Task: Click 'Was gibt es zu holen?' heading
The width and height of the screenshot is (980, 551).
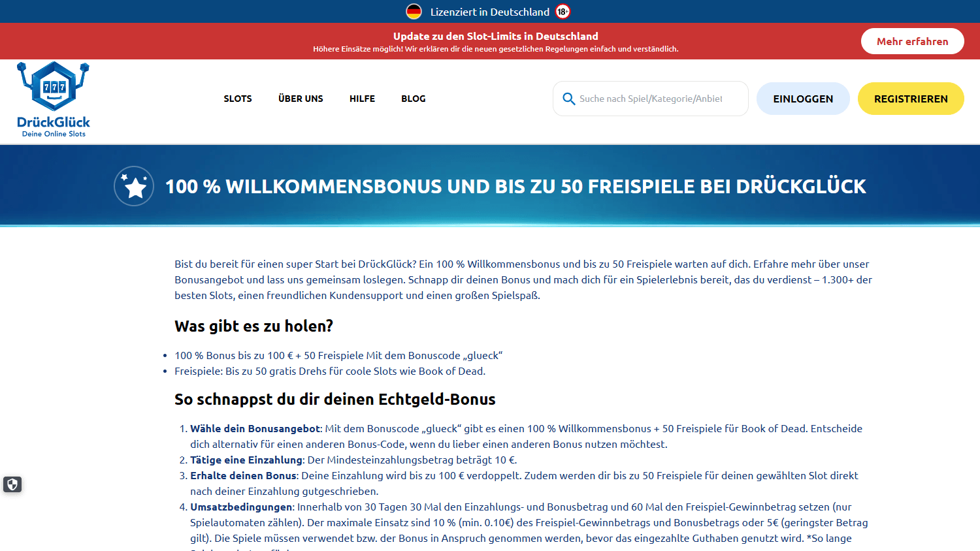Action: tap(253, 326)
